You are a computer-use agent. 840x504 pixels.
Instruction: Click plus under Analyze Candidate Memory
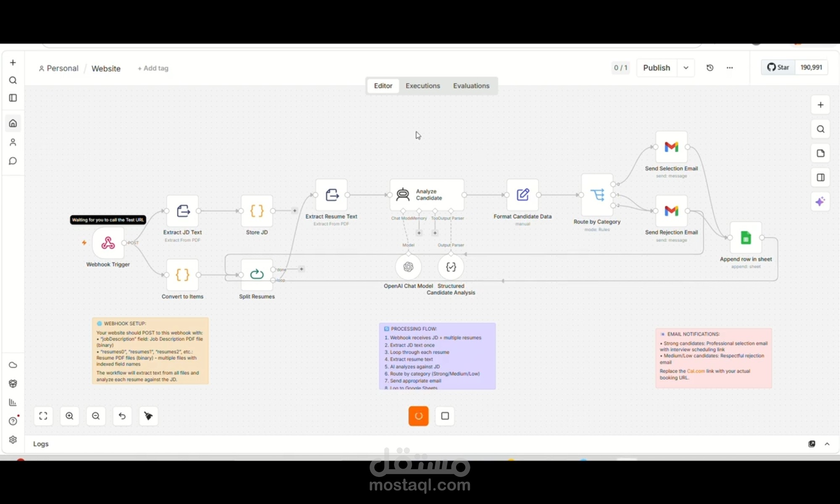pyautogui.click(x=419, y=233)
